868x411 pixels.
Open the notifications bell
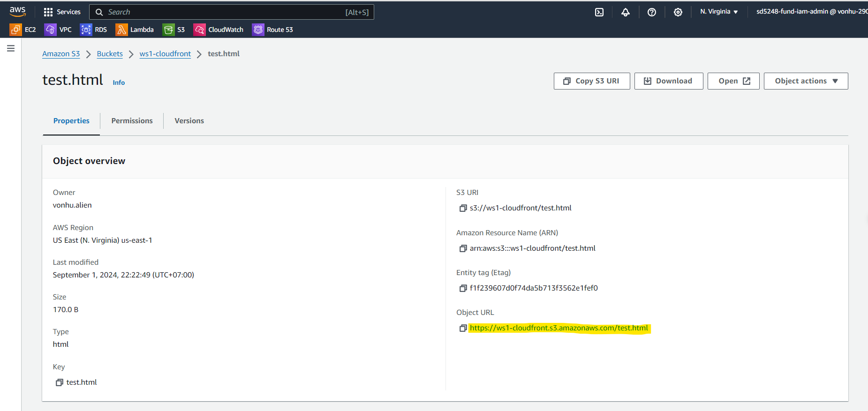coord(626,12)
